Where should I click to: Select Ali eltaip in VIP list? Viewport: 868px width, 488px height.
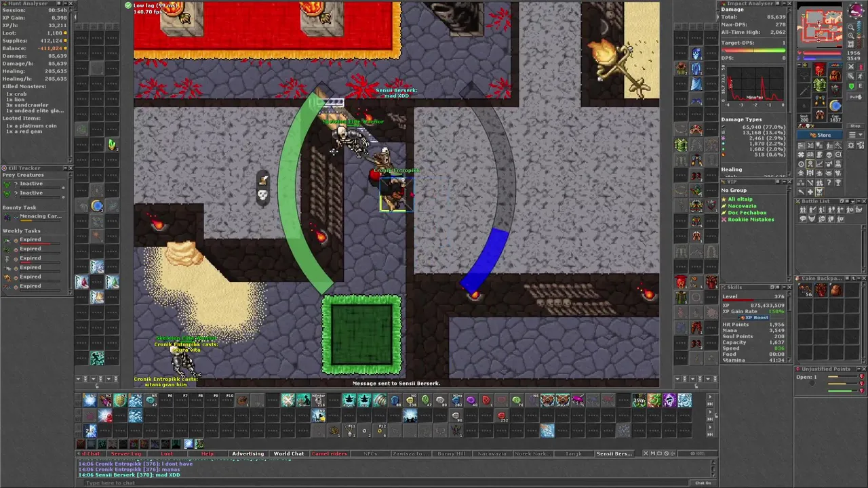click(x=740, y=199)
